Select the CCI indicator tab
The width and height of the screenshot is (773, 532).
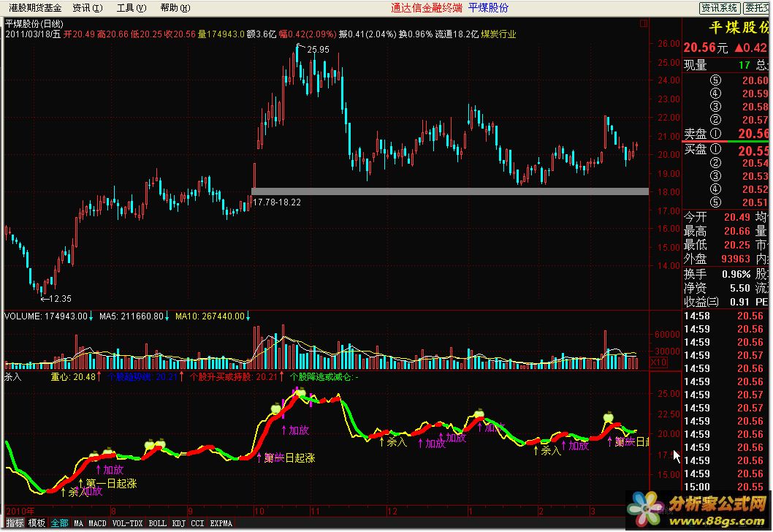pos(198,523)
